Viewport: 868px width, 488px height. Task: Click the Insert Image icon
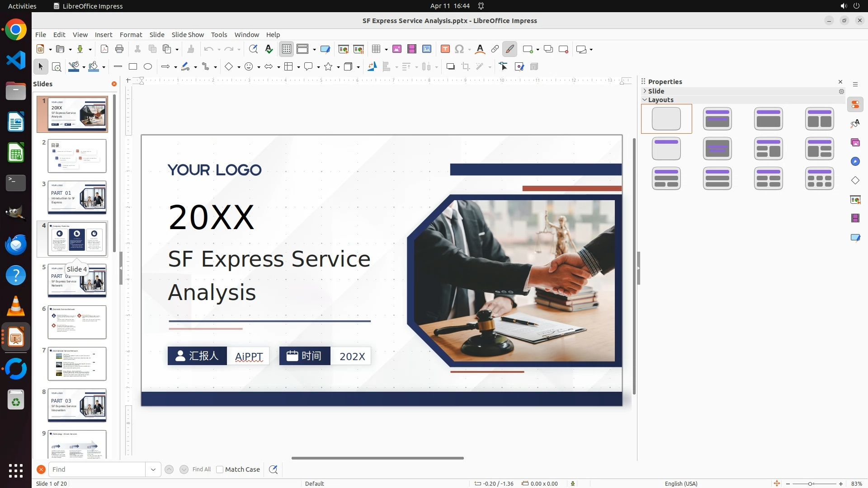pyautogui.click(x=396, y=49)
